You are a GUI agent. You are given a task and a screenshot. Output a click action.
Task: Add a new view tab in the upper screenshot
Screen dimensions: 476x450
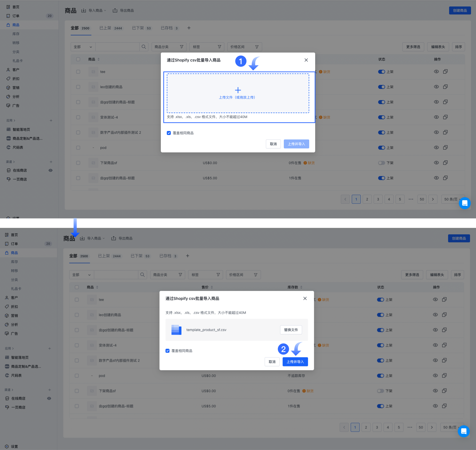pyautogui.click(x=189, y=28)
